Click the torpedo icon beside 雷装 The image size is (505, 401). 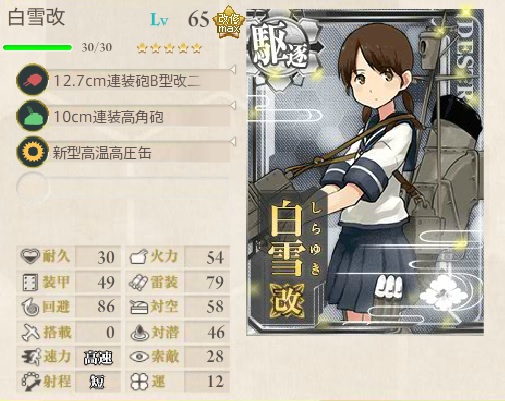tap(139, 283)
